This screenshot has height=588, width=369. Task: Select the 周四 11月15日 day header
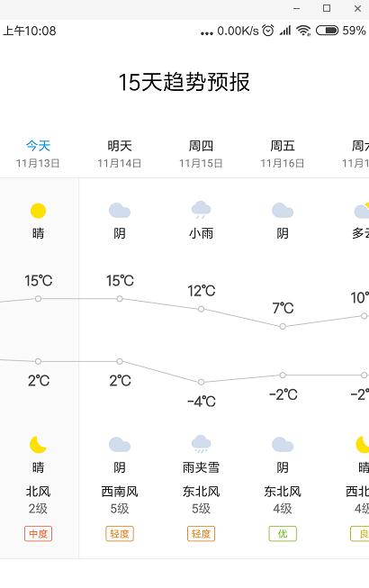(202, 154)
